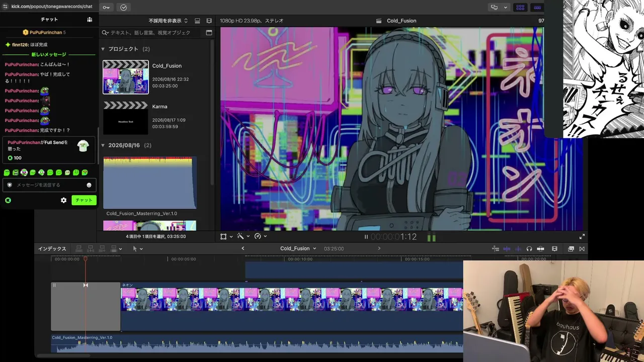Toggle the browser panel layout button
The width and height of the screenshot is (644, 362).
coord(520,8)
